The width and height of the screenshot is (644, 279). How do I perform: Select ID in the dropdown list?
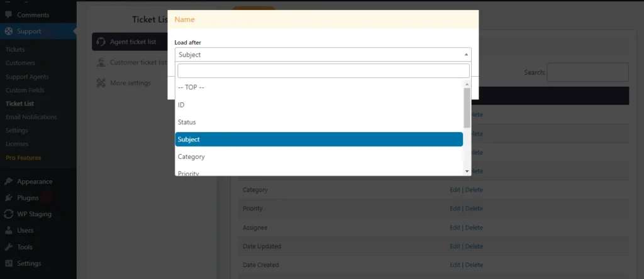(x=319, y=104)
